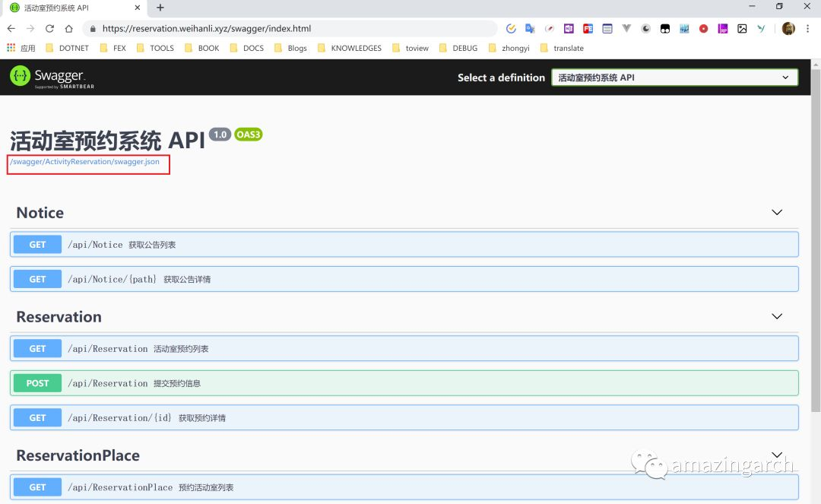821x504 pixels.
Task: Click the 预约活动室列表 description text
Action: [x=206, y=488]
